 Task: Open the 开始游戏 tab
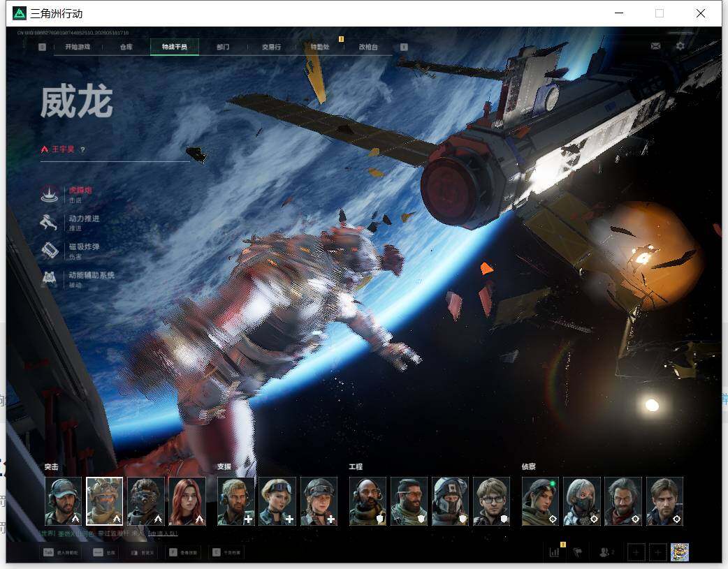78,47
